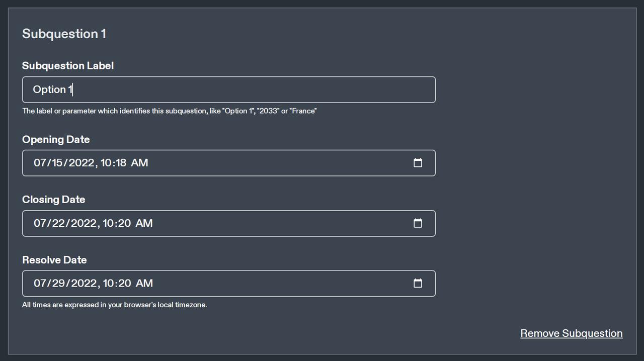Screen dimensions: 644x361
Task: Click the Opening Date label
Action: (56, 139)
